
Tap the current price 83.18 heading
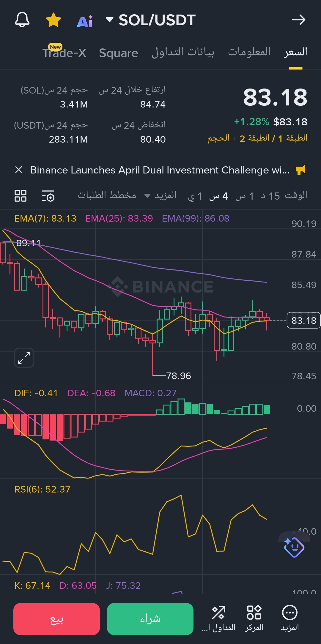pyautogui.click(x=275, y=97)
